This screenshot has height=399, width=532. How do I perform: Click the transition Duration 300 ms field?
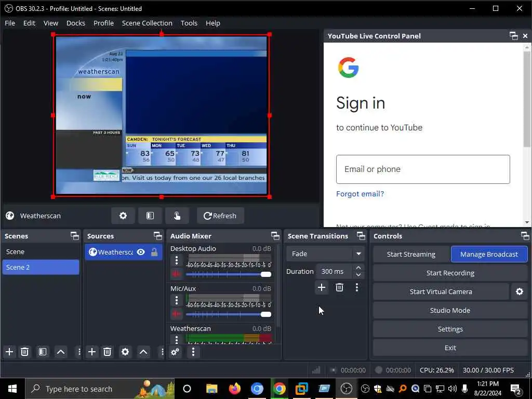[x=335, y=271]
